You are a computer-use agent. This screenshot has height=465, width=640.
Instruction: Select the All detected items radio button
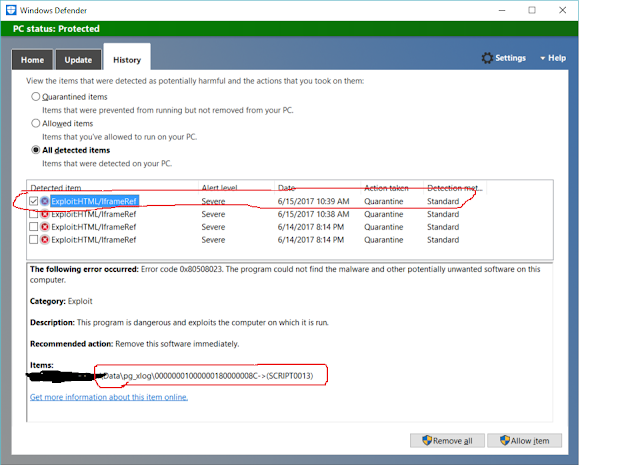36,150
